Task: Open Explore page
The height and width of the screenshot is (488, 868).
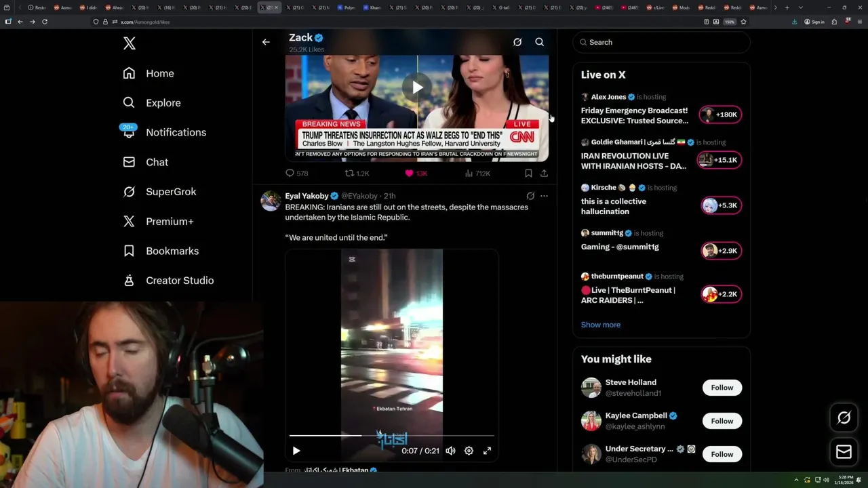Action: pyautogui.click(x=152, y=103)
